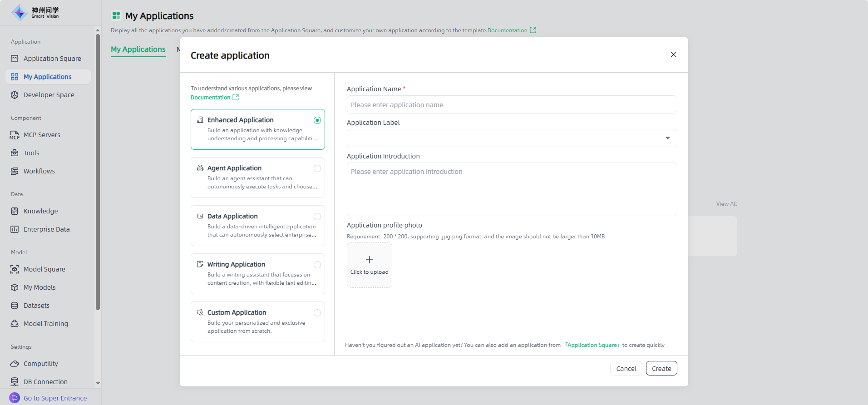Click the MCP Servers sidebar icon
Image resolution: width=868 pixels, height=405 pixels.
point(15,135)
